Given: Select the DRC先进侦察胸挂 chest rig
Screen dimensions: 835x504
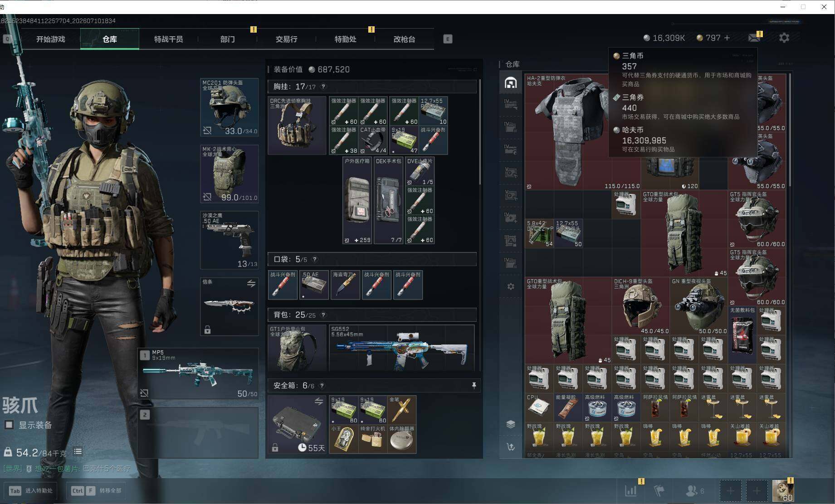Looking at the screenshot, I should click(297, 125).
